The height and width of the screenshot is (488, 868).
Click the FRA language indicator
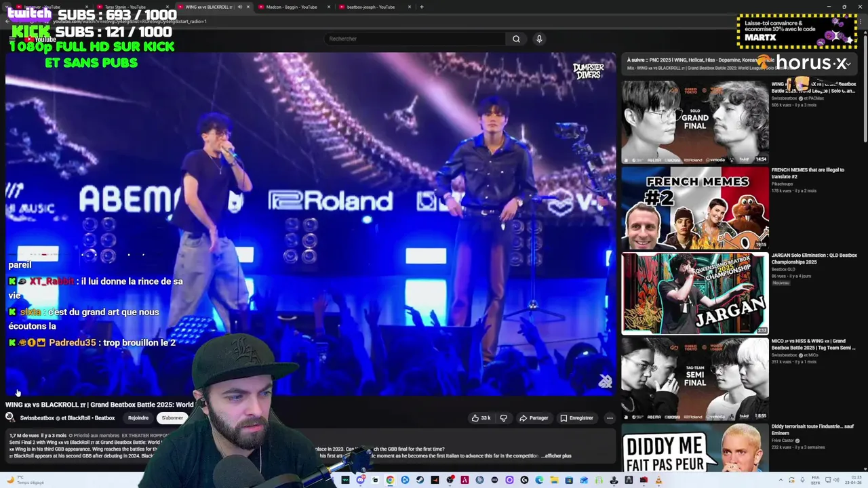pos(815,480)
